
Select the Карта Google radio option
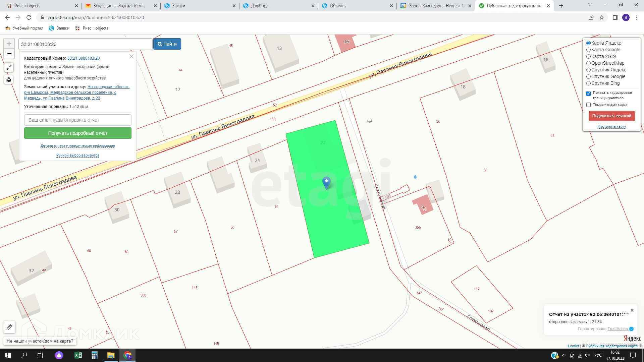[x=588, y=50]
